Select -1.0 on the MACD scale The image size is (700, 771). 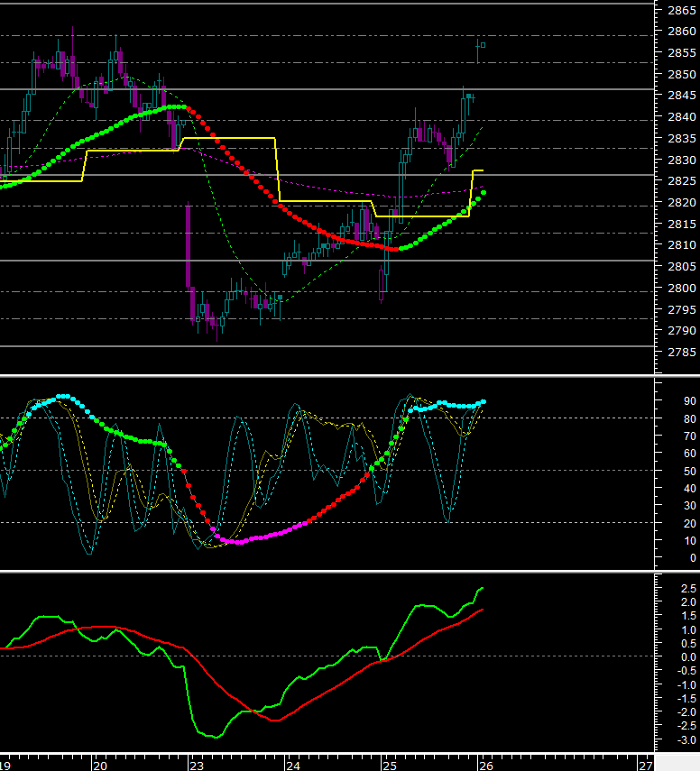tap(686, 685)
